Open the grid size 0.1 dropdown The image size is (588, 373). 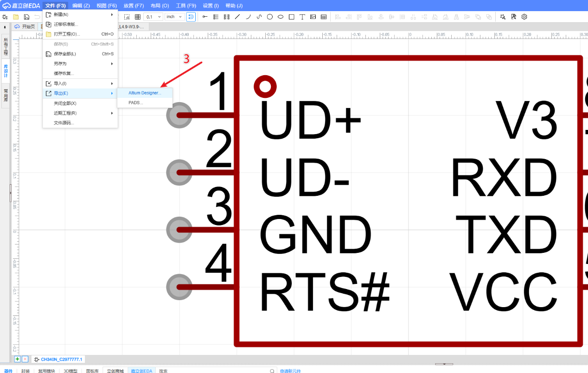point(153,17)
